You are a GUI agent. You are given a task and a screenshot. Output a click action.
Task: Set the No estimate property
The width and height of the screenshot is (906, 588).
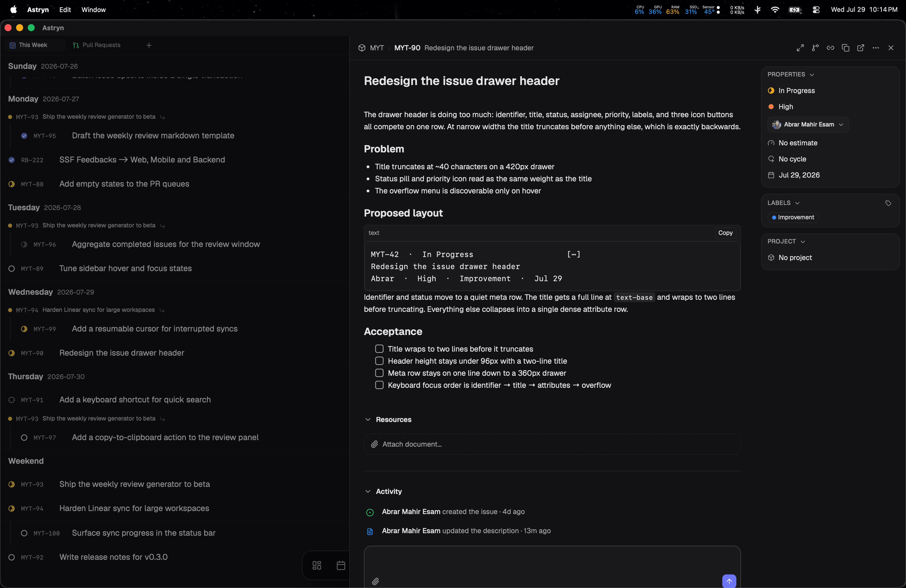tap(792, 143)
